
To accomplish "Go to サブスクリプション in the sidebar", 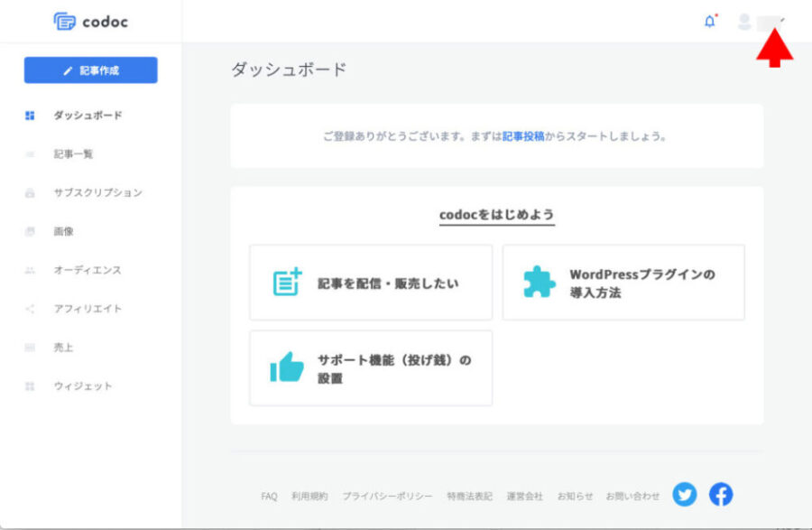I will click(97, 192).
